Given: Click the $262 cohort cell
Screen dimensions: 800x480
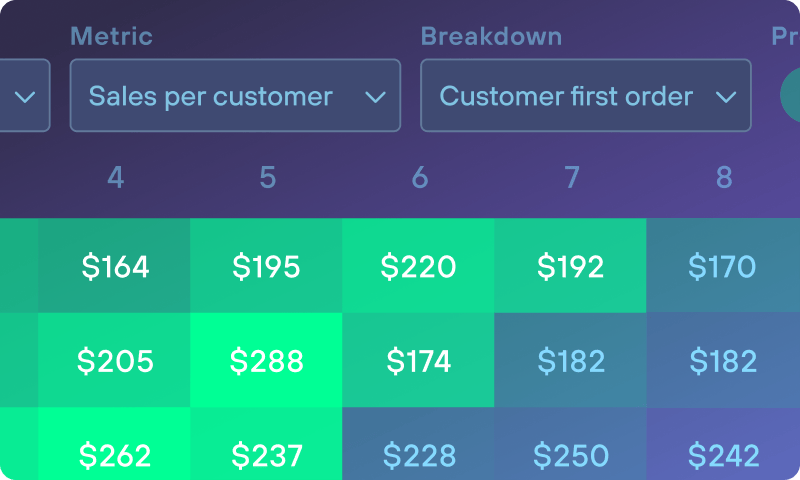Looking at the screenshot, I should [115, 455].
